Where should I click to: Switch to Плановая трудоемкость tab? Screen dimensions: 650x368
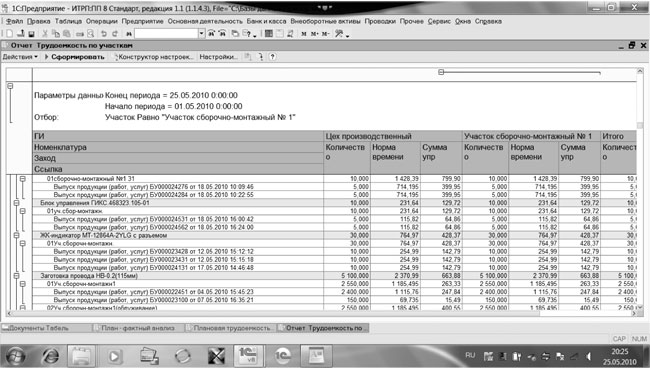[231, 328]
